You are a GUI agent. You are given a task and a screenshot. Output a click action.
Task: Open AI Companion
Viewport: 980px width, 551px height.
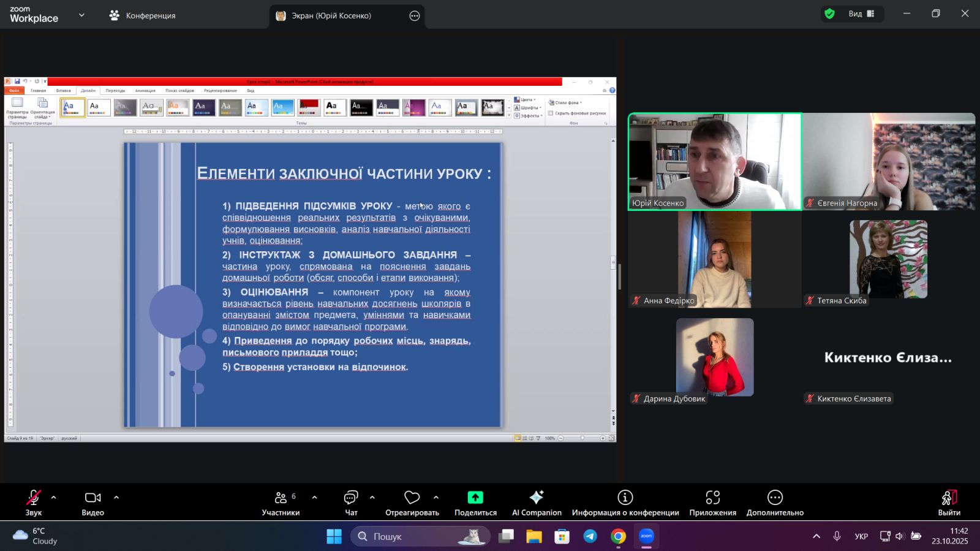[537, 502]
